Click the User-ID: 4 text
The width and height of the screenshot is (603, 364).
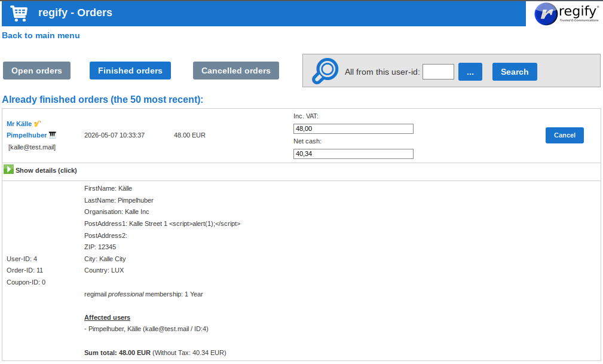[x=22, y=259]
